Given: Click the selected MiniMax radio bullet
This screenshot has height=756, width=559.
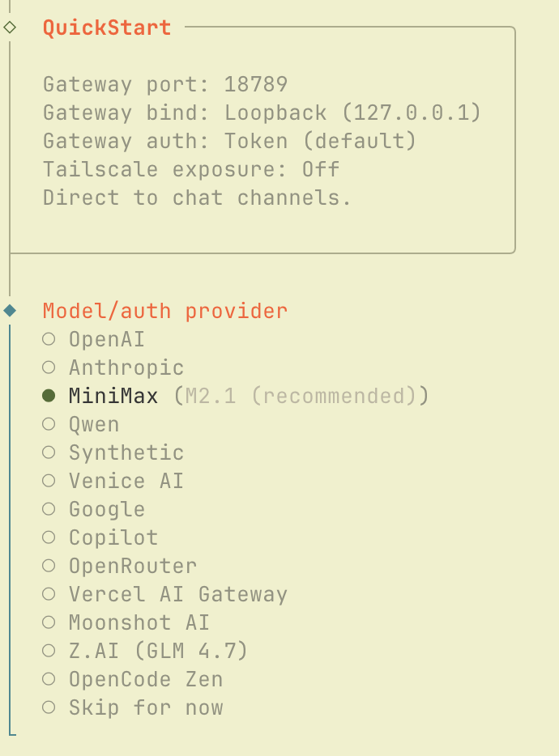Looking at the screenshot, I should [x=49, y=396].
